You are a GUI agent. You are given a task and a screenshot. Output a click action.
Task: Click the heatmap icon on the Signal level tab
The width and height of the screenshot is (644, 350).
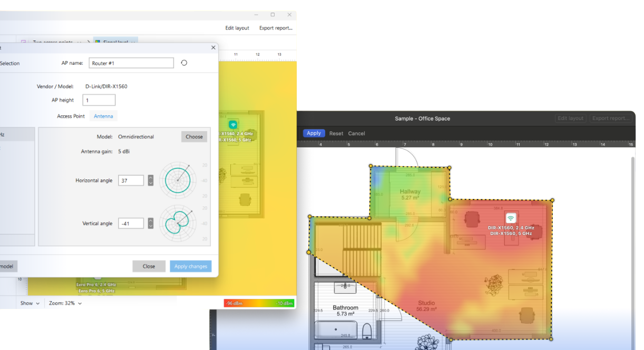pyautogui.click(x=97, y=42)
